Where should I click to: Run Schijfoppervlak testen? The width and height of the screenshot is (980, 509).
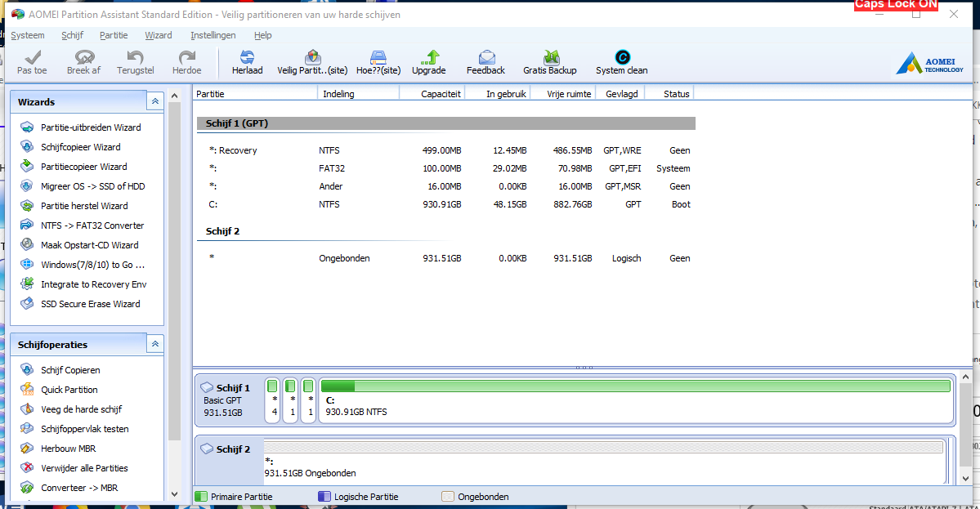pos(85,429)
